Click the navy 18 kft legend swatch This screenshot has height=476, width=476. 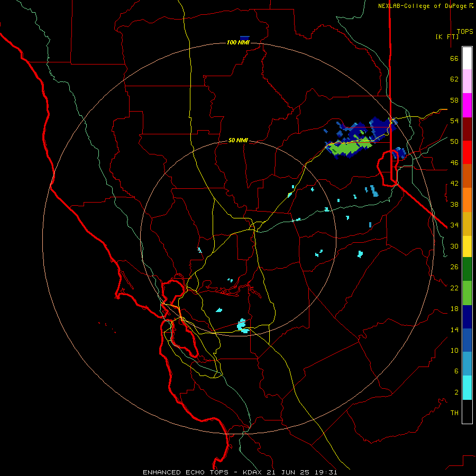click(x=467, y=317)
